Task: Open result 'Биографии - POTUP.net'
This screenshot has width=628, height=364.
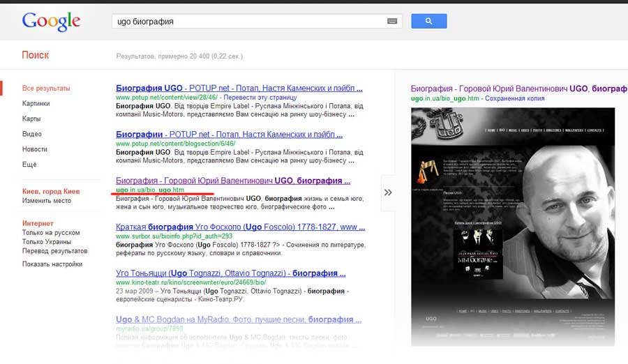Action: pyautogui.click(x=229, y=135)
